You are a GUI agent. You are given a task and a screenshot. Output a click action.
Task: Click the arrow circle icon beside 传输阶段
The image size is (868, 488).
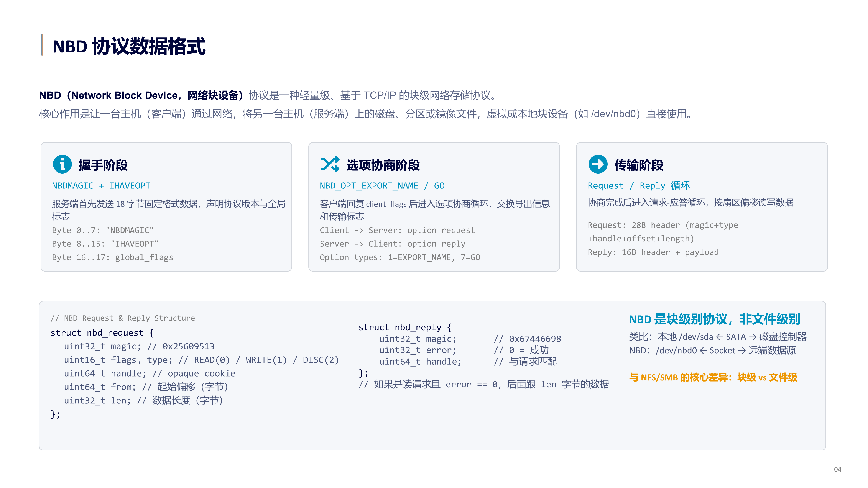(598, 164)
